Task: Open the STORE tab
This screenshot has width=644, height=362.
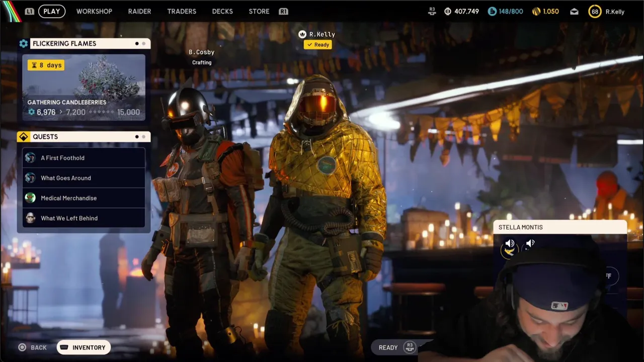Action: 259,11
